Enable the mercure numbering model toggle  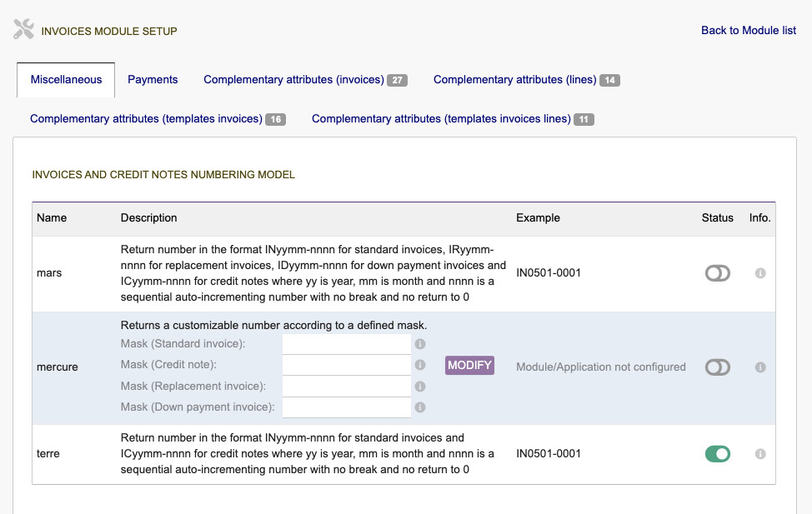(x=717, y=367)
